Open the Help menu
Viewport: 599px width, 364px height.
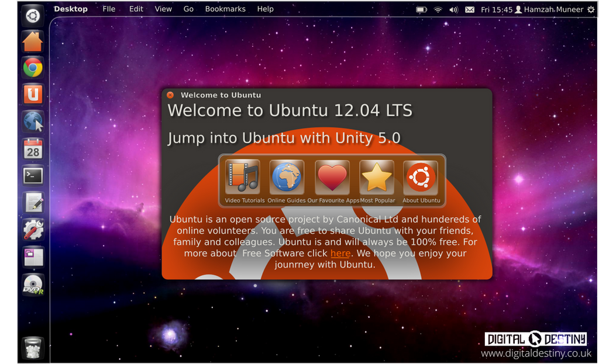265,9
